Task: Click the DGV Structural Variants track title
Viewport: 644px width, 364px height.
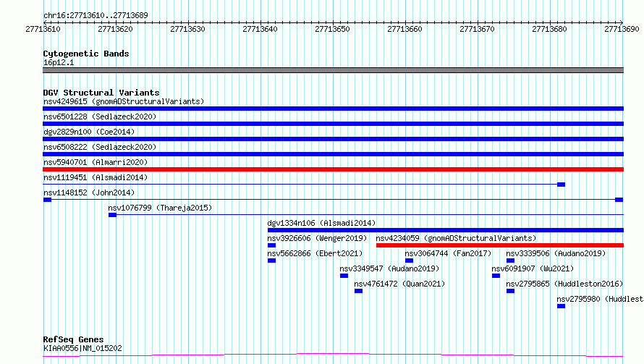Action: point(101,93)
